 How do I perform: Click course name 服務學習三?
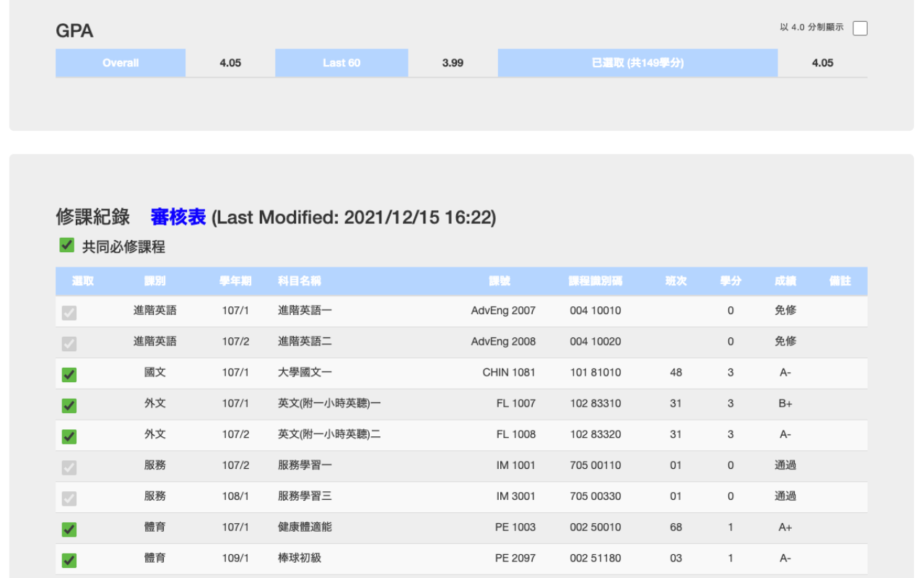coord(305,496)
